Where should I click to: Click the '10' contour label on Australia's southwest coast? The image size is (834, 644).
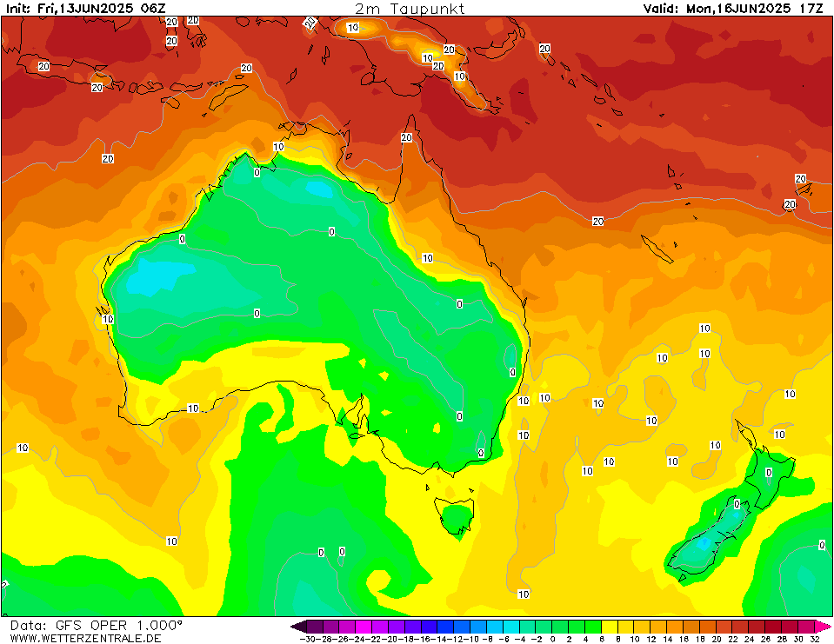[x=193, y=408]
